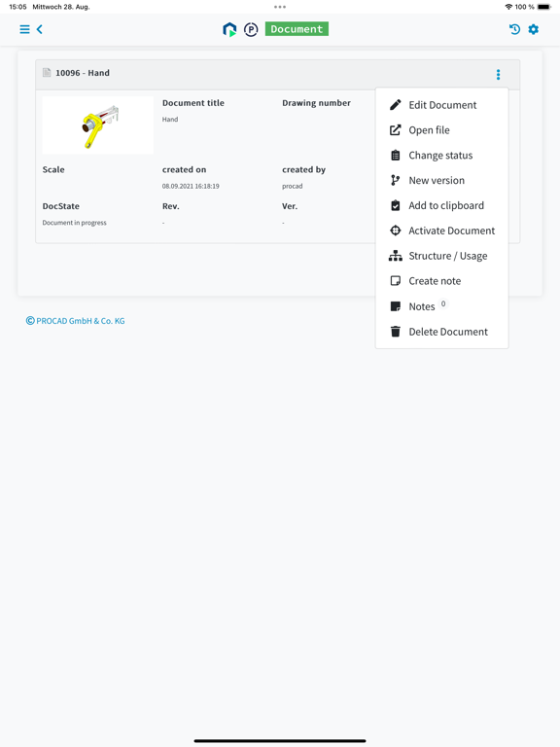Screen dimensions: 560x747
Task: Select Delete Document menu entry
Action: (442, 332)
